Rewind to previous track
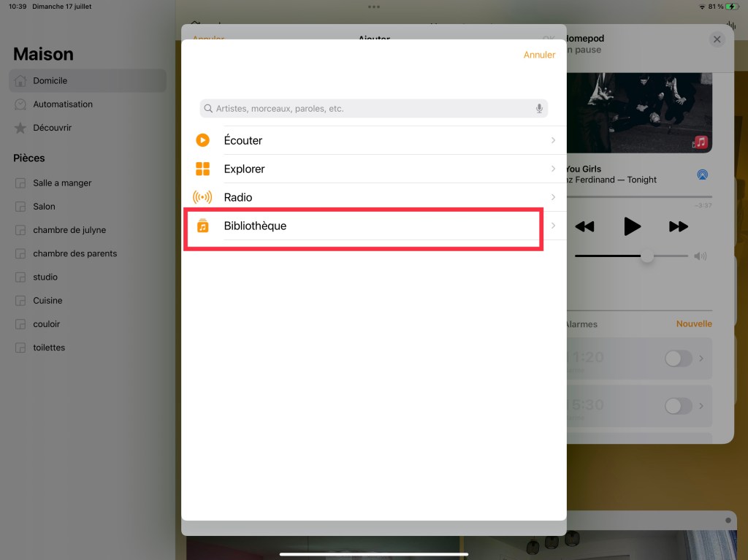 point(584,227)
